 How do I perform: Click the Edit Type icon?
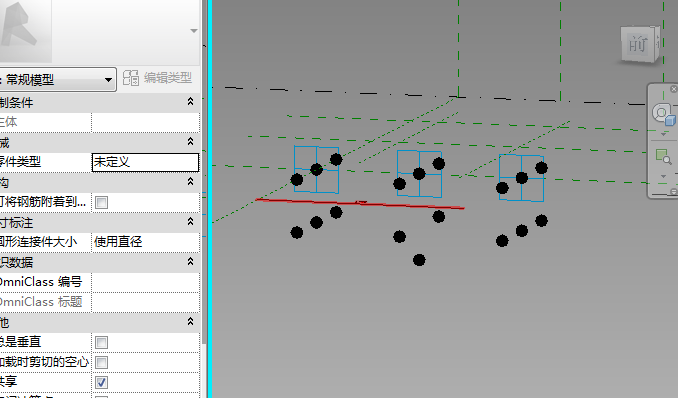click(131, 78)
